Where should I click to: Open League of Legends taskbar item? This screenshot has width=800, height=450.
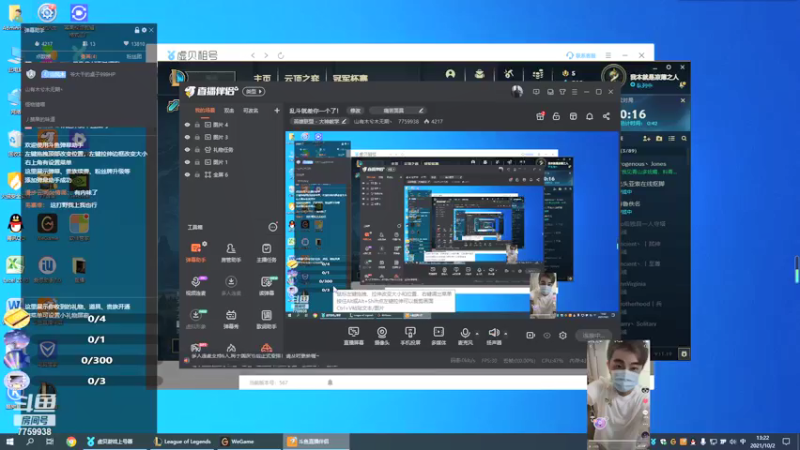[x=183, y=442]
